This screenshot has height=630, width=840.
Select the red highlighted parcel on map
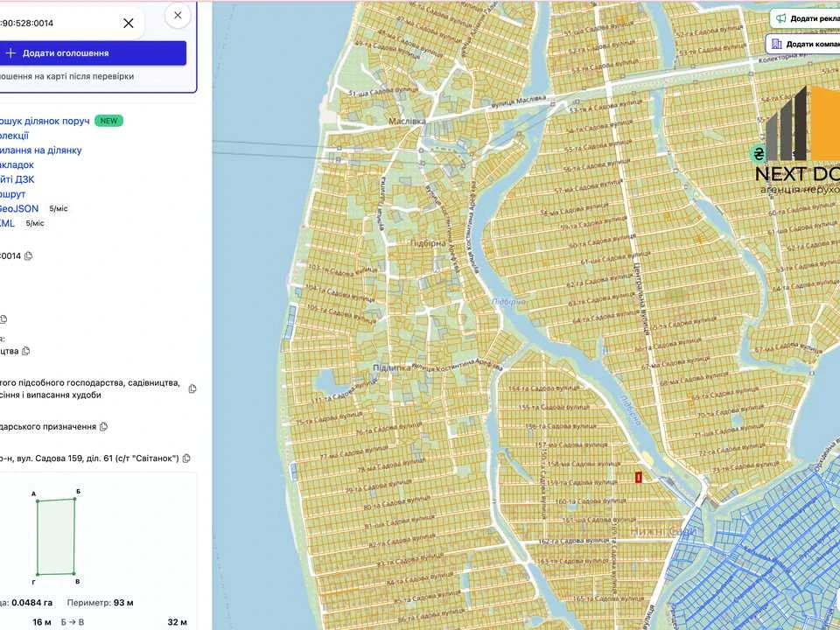click(639, 477)
